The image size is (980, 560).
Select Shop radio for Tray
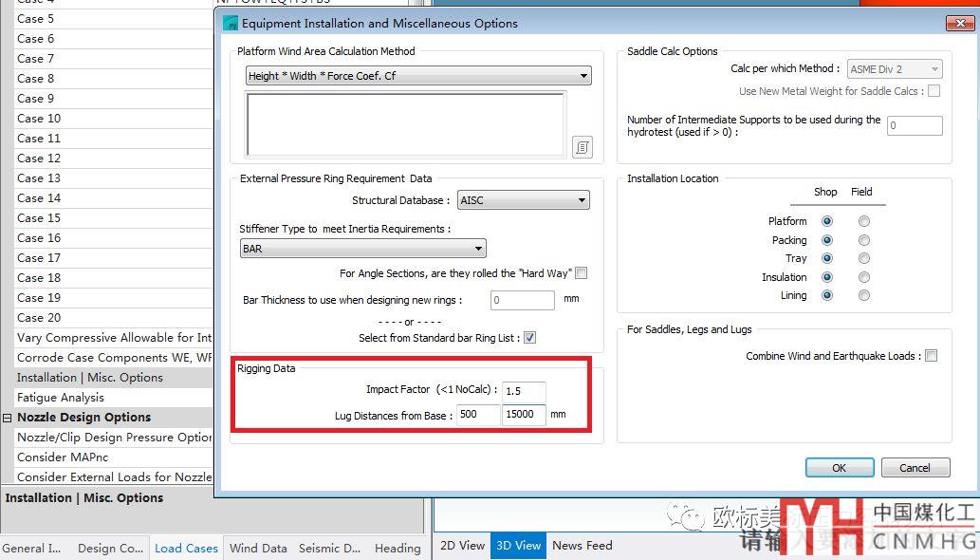(x=827, y=258)
